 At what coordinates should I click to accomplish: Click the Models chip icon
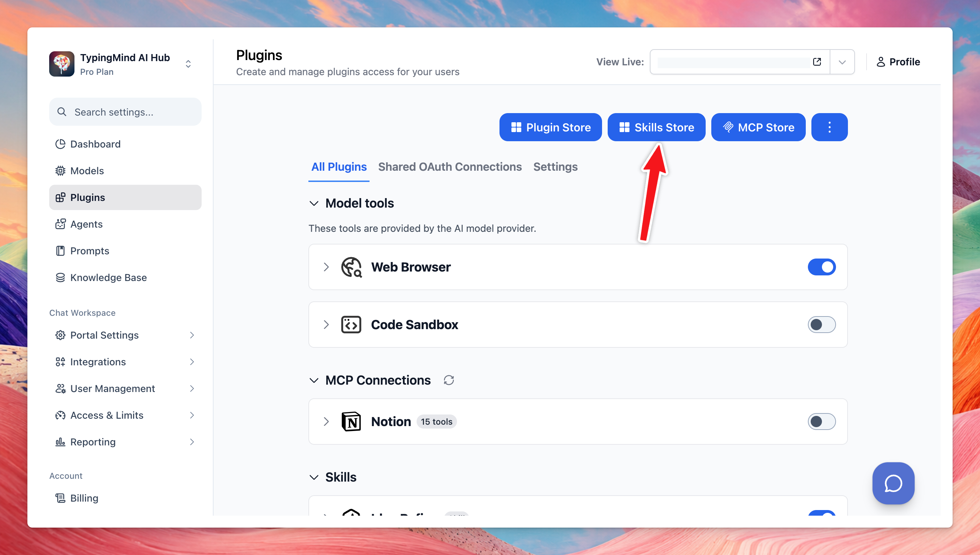click(60, 171)
